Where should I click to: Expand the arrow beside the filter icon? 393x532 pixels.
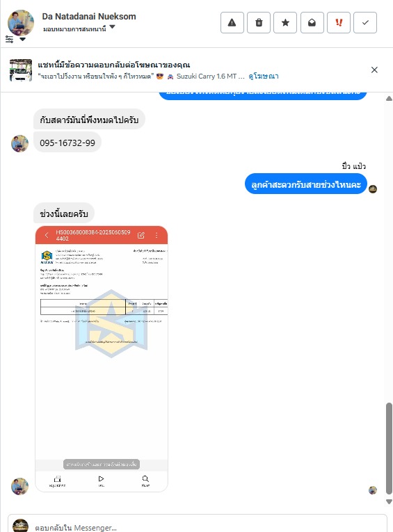pyautogui.click(x=22, y=40)
